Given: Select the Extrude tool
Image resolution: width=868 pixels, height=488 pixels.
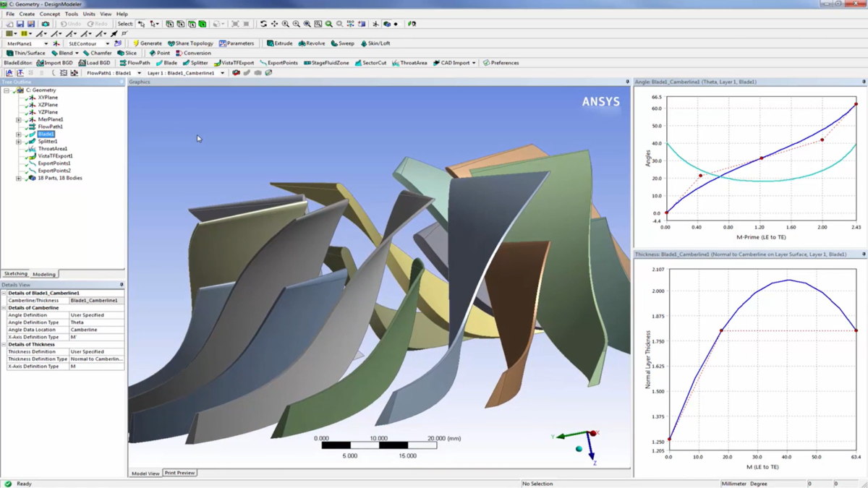Looking at the screenshot, I should [279, 43].
